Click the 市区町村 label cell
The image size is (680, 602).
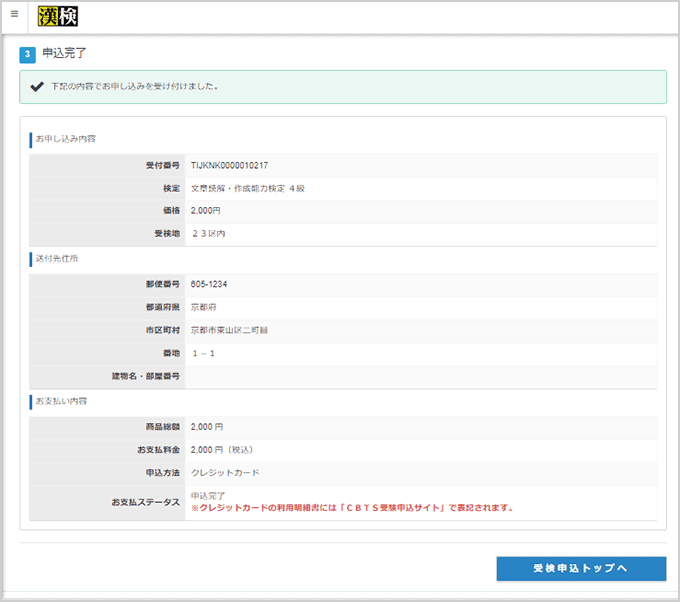pyautogui.click(x=107, y=330)
